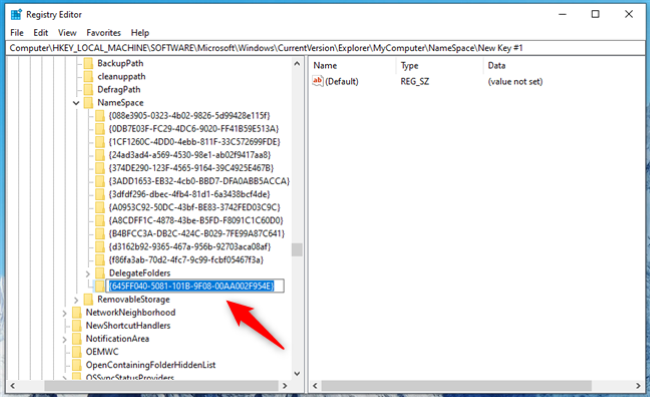
Task: Select the NewShortcutHandlers key label
Action: coord(128,326)
